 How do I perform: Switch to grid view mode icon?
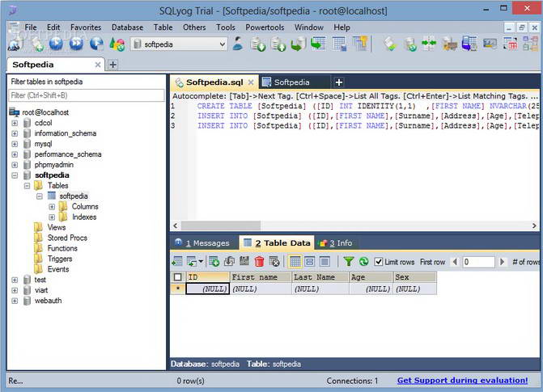click(295, 262)
